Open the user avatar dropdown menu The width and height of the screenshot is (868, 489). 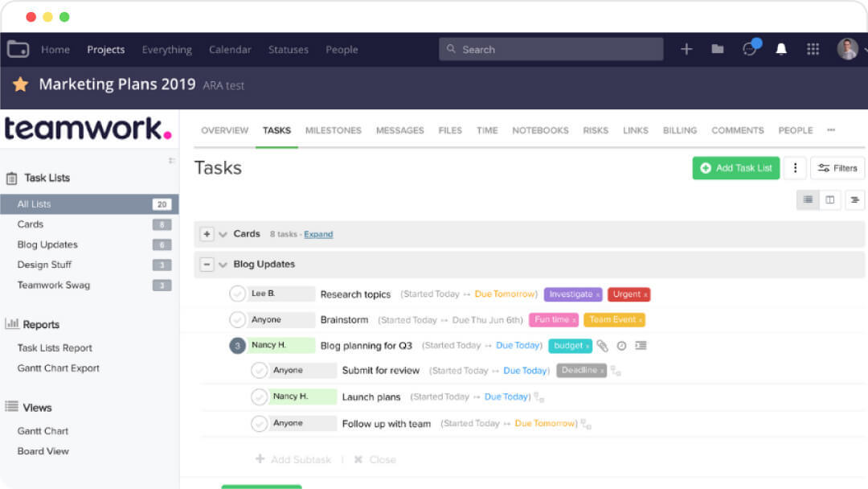click(849, 49)
